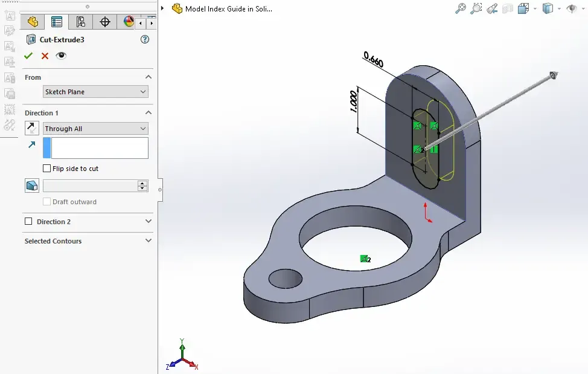Click the red sketch origin on the model

coord(427,213)
